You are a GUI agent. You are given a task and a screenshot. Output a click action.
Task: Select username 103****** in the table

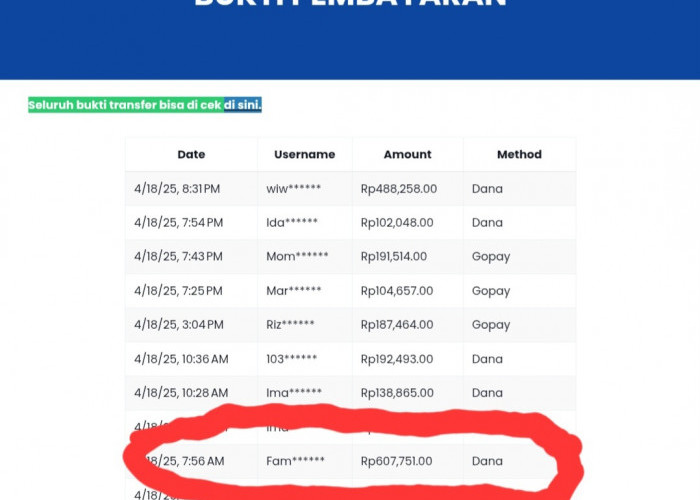(x=292, y=358)
